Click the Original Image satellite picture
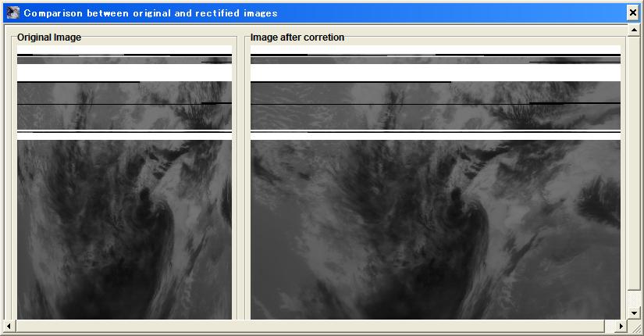644x336 pixels. point(124,182)
